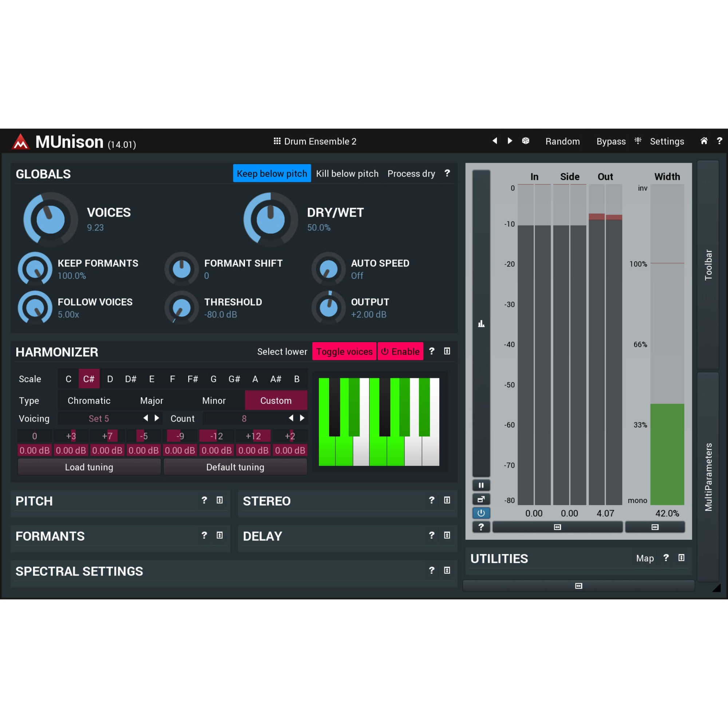Open help with the header question mark

[719, 141]
